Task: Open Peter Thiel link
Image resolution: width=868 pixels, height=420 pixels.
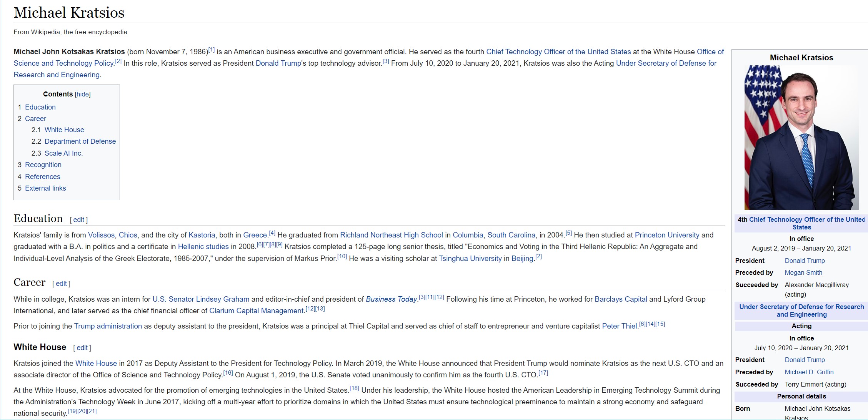Action: coord(619,326)
